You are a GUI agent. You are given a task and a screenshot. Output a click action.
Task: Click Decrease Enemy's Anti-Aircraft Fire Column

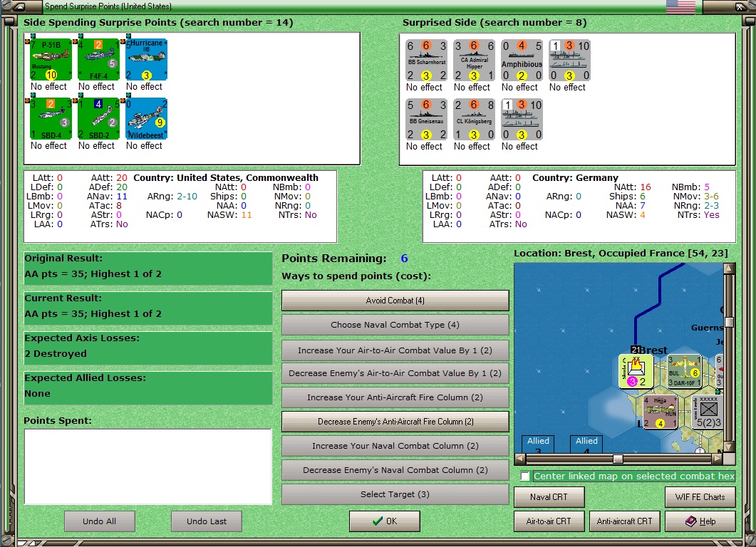395,422
